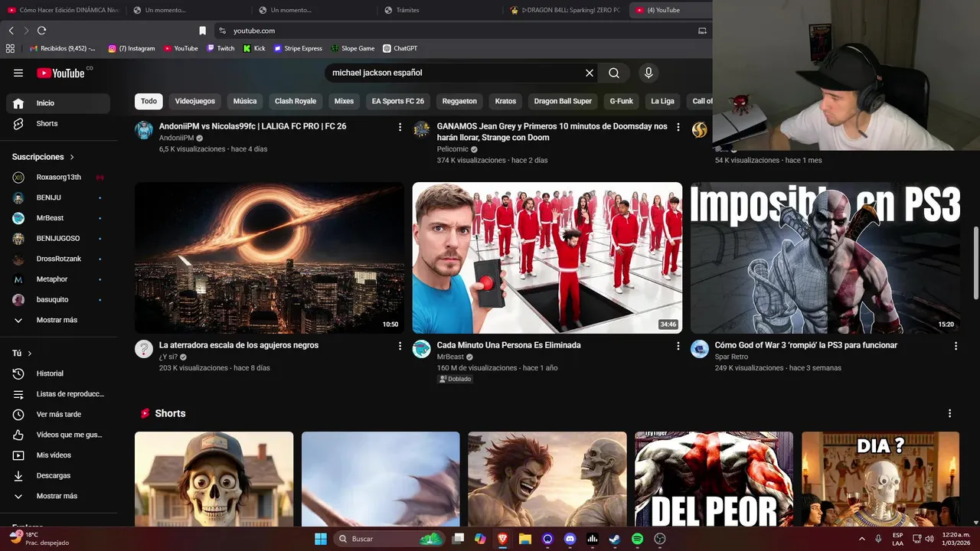Open Shorts in the sidebar
Screen dimensions: 980x551
pos(58,123)
